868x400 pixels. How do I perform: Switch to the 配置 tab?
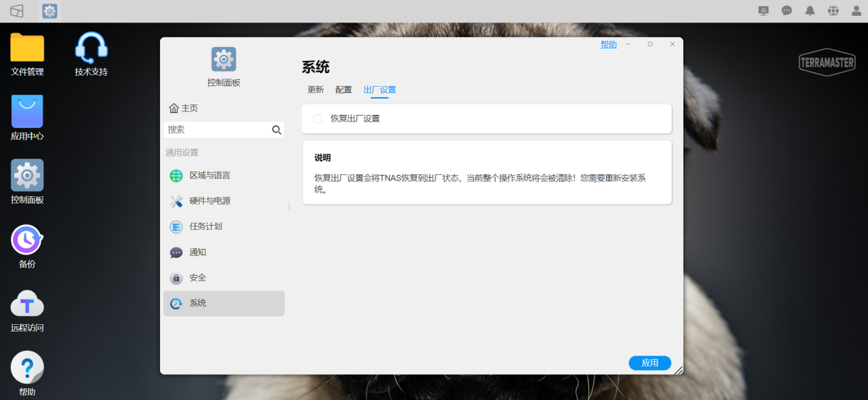[x=344, y=90]
